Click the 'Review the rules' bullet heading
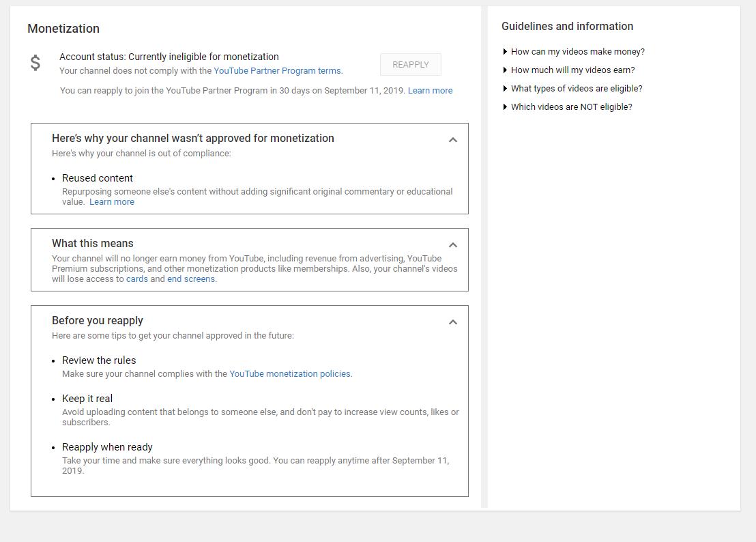 tap(99, 360)
